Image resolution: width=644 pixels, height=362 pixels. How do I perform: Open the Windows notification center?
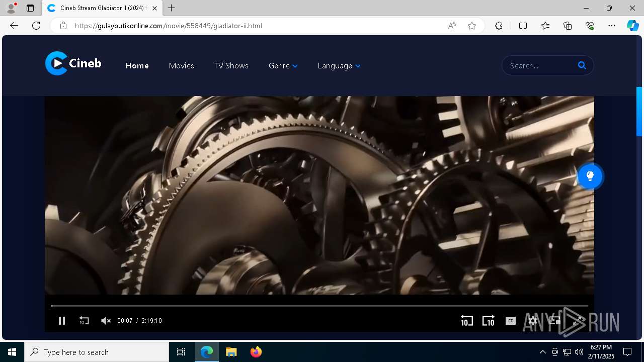tap(627, 352)
